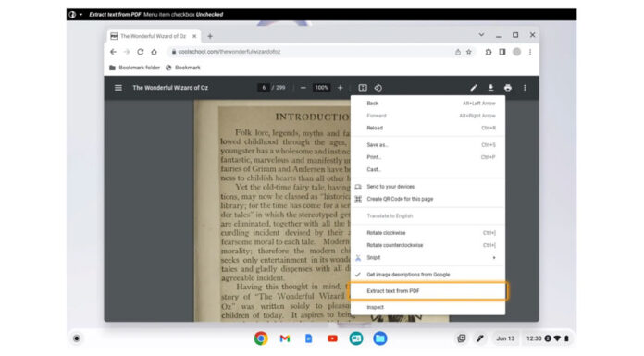Open Gmail from the shelf
The width and height of the screenshot is (644, 356).
tap(285, 338)
